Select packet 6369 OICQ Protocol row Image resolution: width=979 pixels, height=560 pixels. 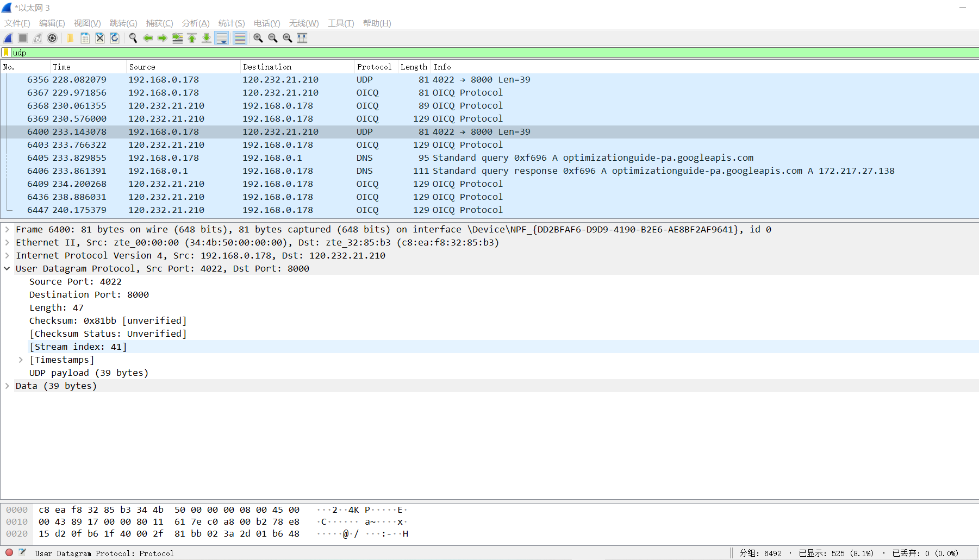coord(489,118)
